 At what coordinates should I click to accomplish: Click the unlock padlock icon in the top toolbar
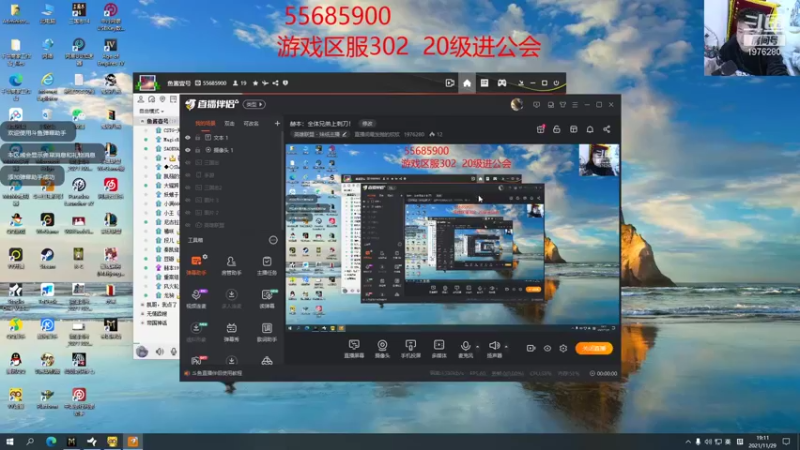point(557,129)
